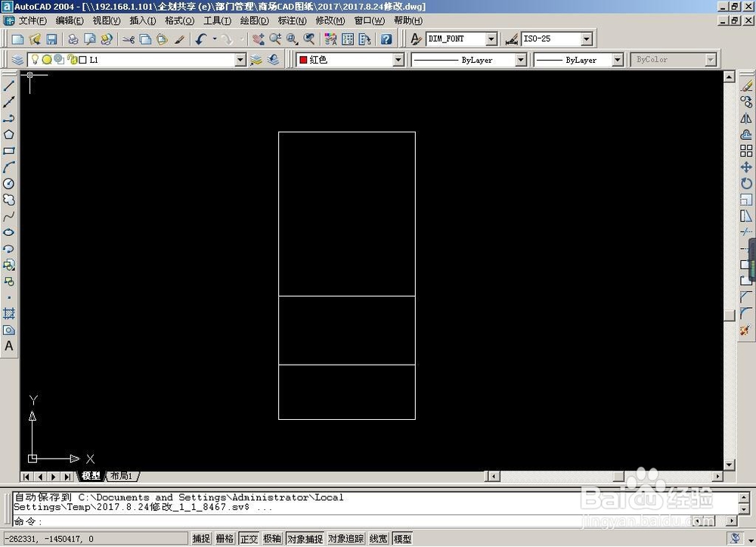The height and width of the screenshot is (547, 756).
Task: Expand the DIM_FONT text style dropdown
Action: pyautogui.click(x=491, y=39)
